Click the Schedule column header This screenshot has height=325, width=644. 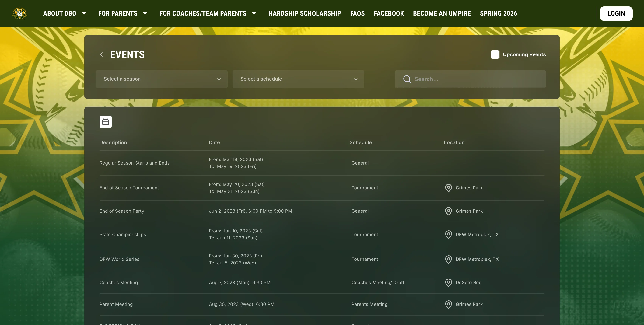click(x=361, y=142)
